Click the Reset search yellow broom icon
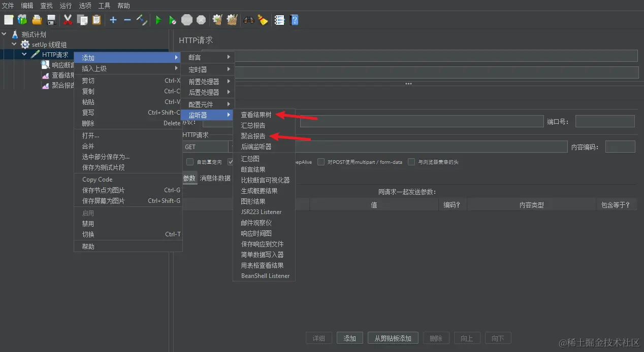644x352 pixels. click(x=263, y=20)
